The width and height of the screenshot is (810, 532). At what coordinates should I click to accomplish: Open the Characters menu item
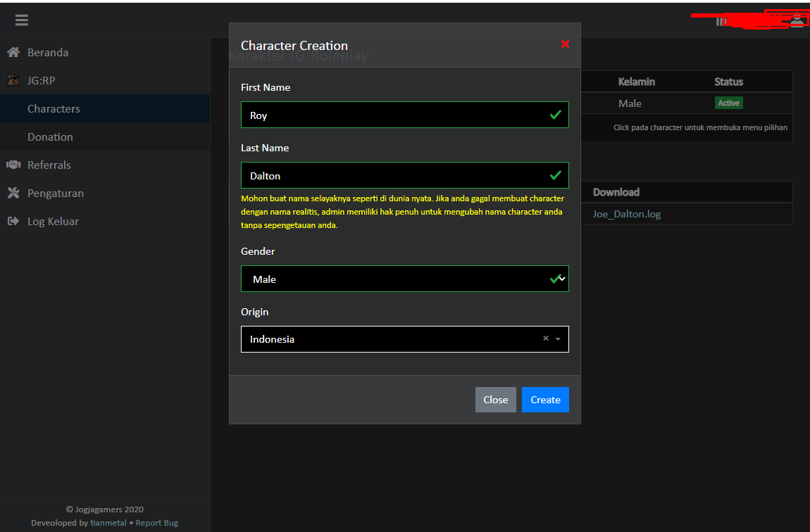54,109
